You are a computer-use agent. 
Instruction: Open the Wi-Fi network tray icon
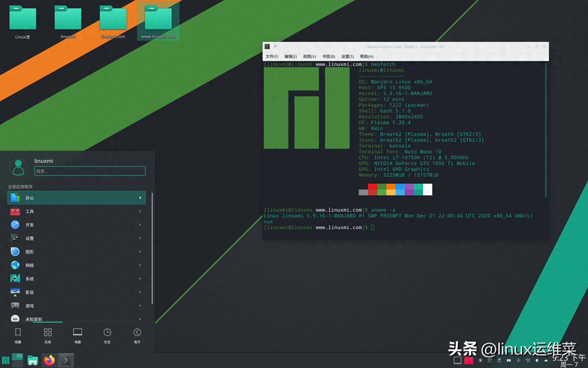click(x=528, y=360)
